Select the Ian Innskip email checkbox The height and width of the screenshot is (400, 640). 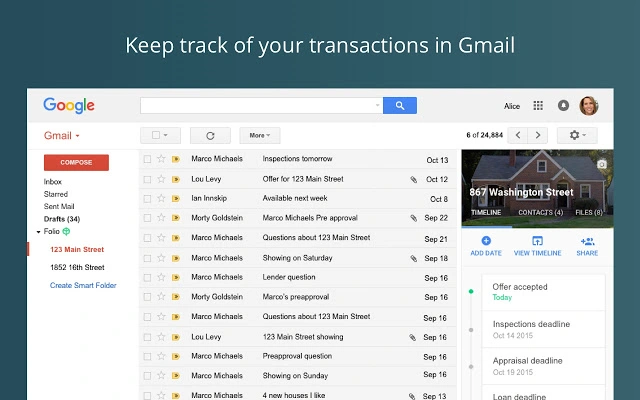pyautogui.click(x=147, y=199)
